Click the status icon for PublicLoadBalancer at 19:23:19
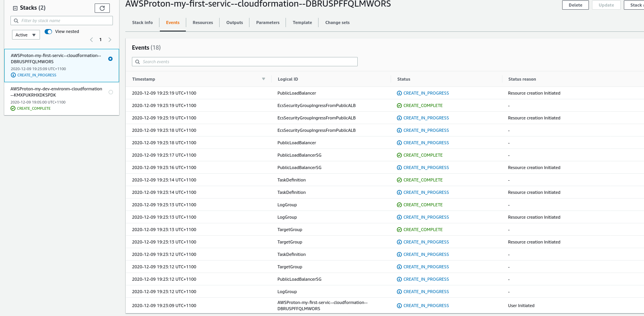Image resolution: width=644 pixels, height=316 pixels. 399,93
